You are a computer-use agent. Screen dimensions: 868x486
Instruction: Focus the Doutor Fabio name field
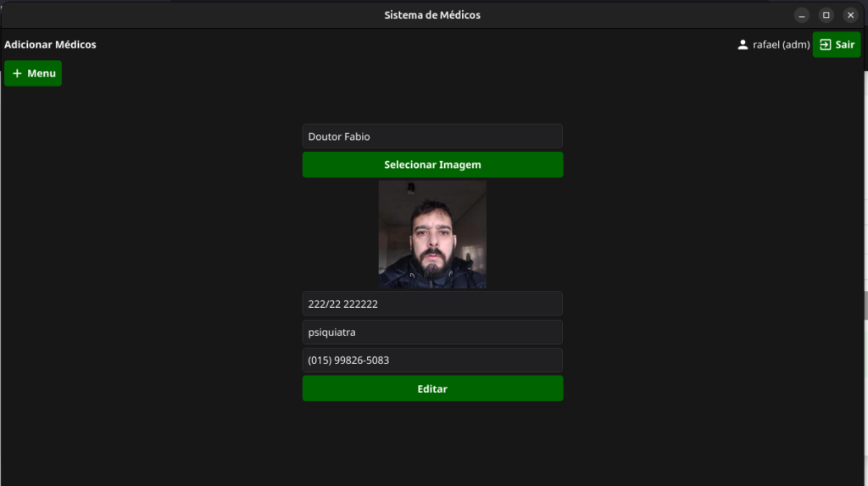pyautogui.click(x=432, y=137)
